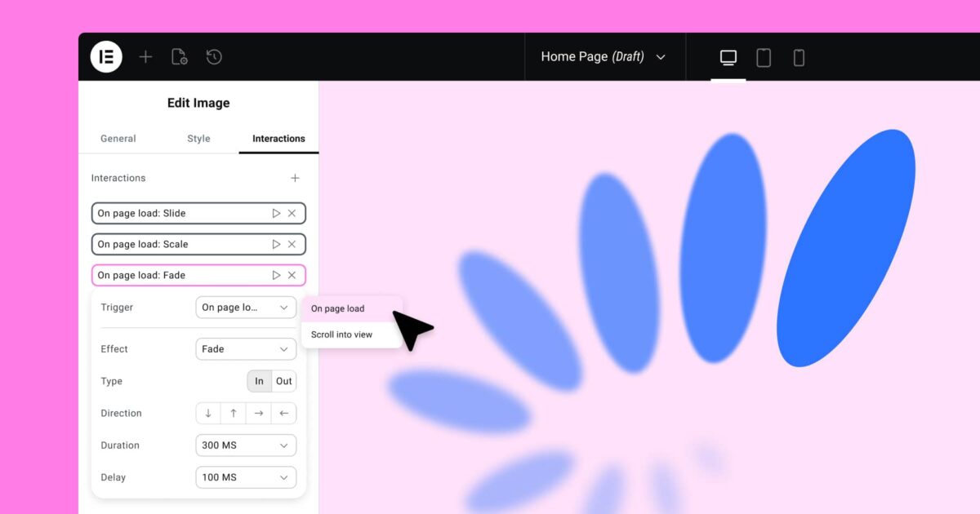
Task: Remove the On page load: Fade interaction
Action: [x=292, y=275]
